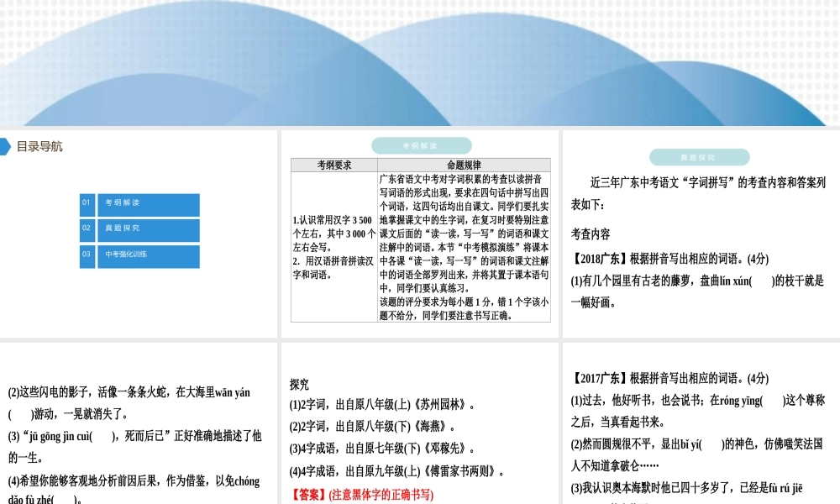The image size is (840, 504).
Task: Select the 命题规律 table header
Action: click(x=464, y=165)
